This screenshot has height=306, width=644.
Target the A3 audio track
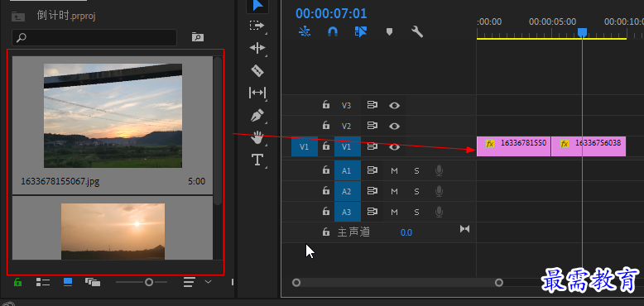[348, 212]
